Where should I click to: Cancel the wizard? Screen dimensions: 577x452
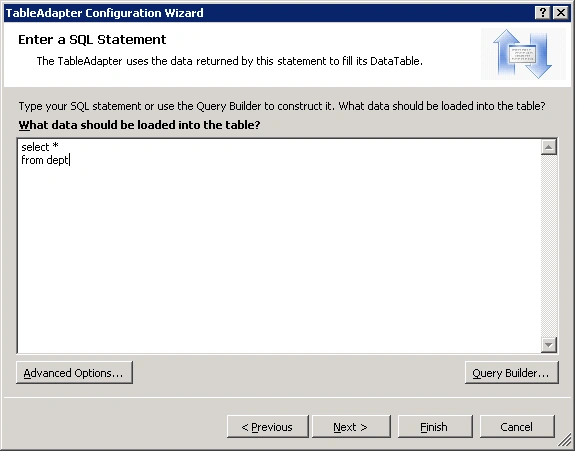[x=517, y=427]
